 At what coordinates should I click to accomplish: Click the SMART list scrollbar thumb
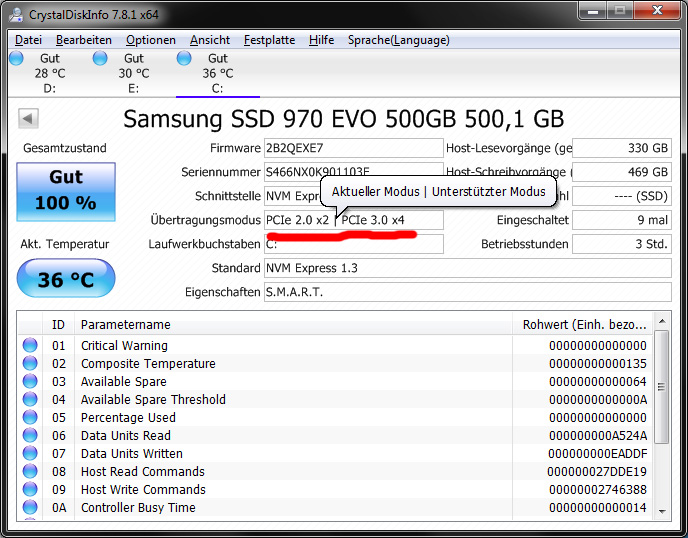tap(662, 387)
